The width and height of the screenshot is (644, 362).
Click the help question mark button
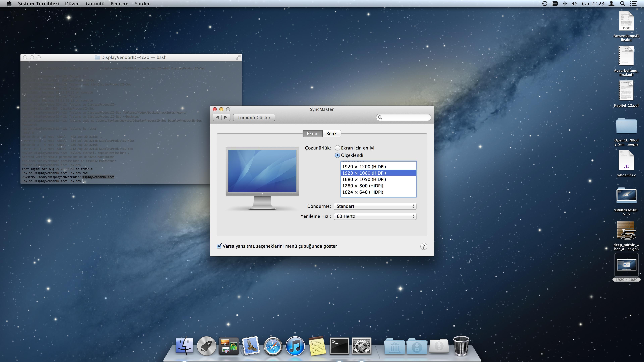pos(423,247)
